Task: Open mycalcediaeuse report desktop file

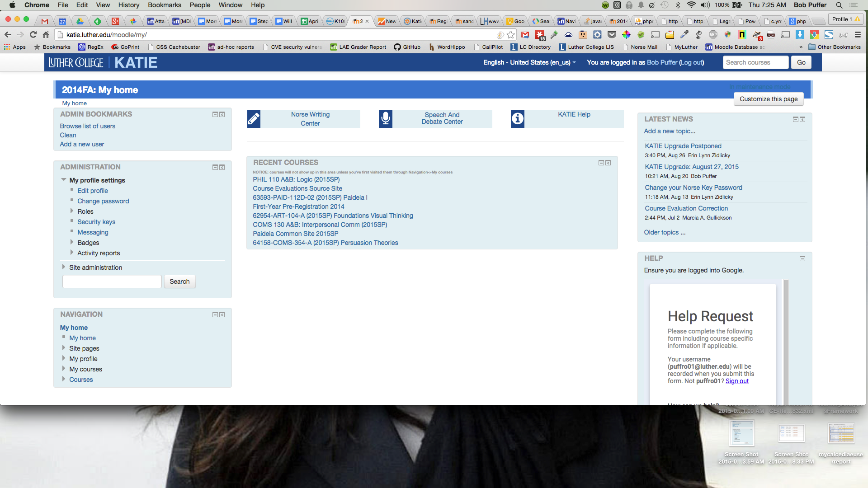Action: pyautogui.click(x=841, y=443)
